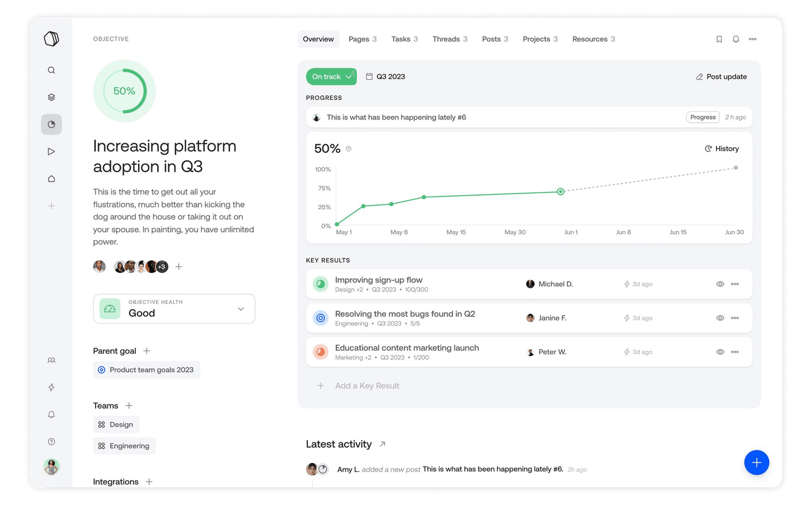Open the people icon in the sidebar

51,360
